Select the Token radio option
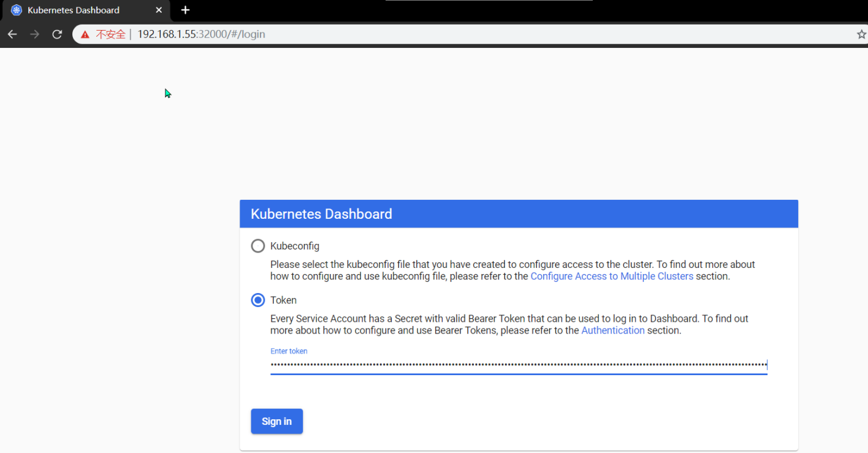The image size is (868, 453). (x=258, y=300)
